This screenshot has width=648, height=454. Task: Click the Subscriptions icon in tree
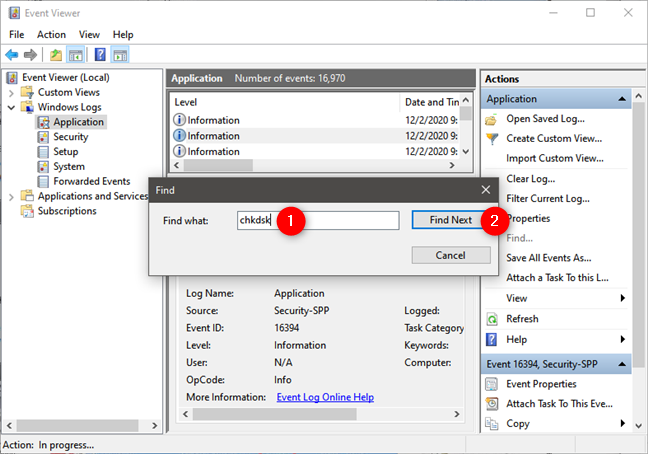click(x=27, y=211)
